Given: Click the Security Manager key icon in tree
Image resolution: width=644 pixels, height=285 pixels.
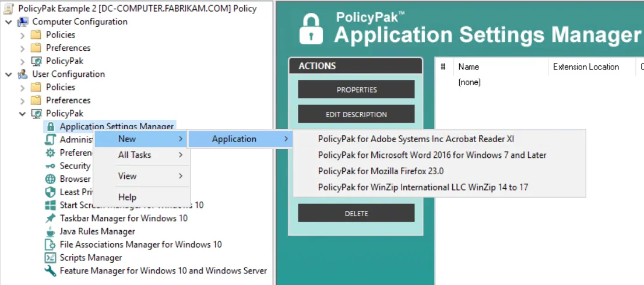Looking at the screenshot, I should [x=50, y=166].
